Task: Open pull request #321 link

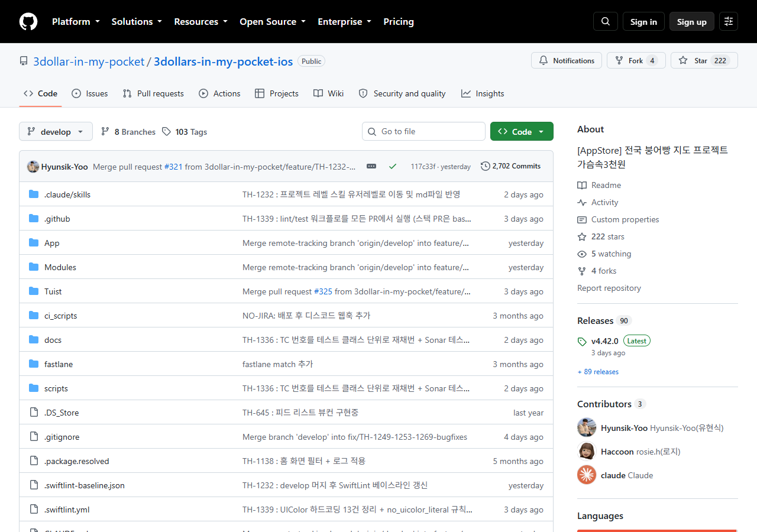Action: 173,167
